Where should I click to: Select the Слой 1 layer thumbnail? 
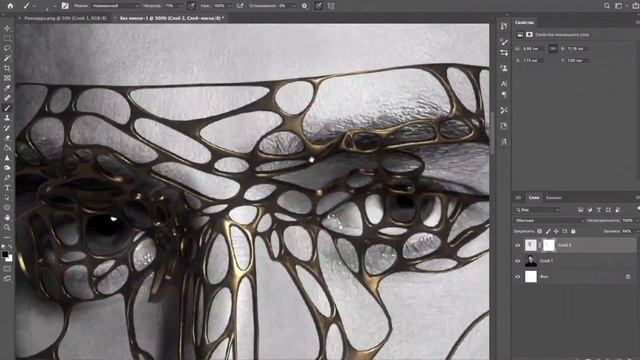[x=531, y=261]
